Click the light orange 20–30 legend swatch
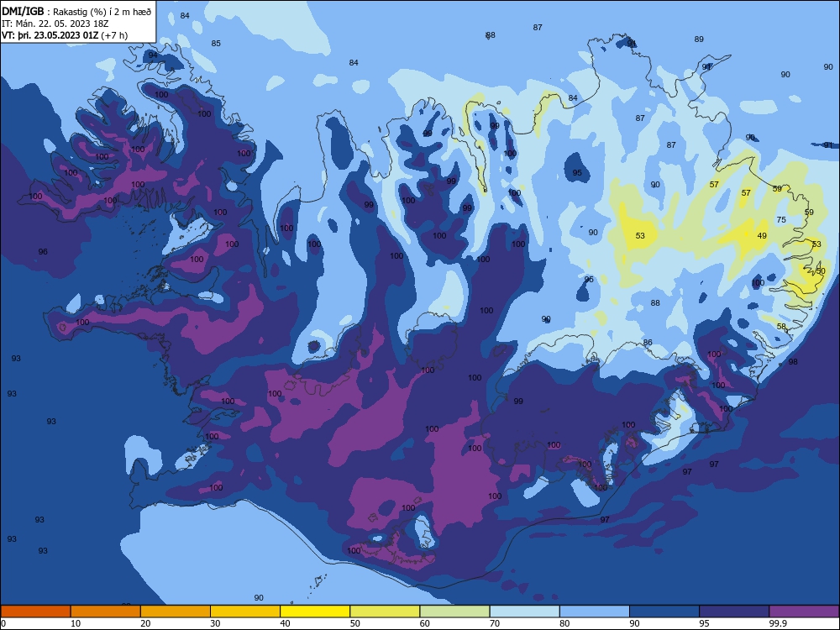This screenshot has width=840, height=630. tap(176, 612)
